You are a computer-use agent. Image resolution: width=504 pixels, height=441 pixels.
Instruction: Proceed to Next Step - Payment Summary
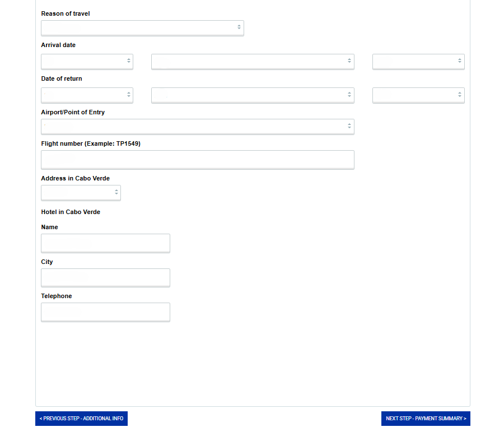click(x=426, y=419)
